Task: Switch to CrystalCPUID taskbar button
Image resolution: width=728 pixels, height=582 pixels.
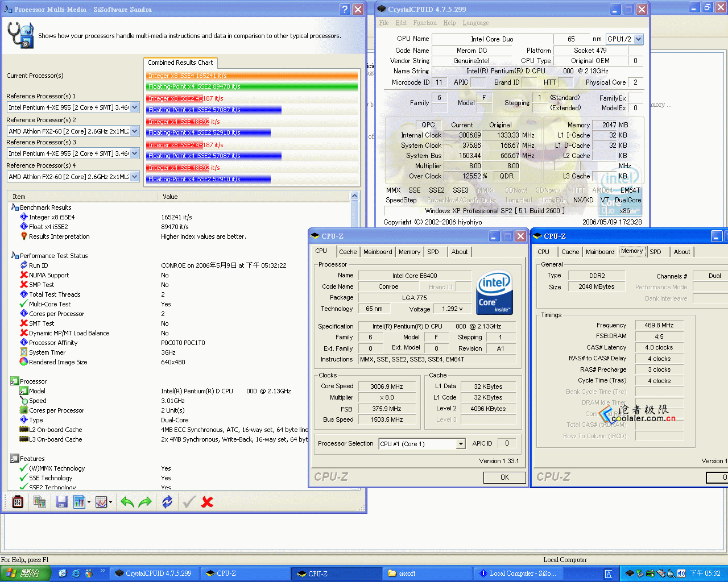Action: point(155,573)
